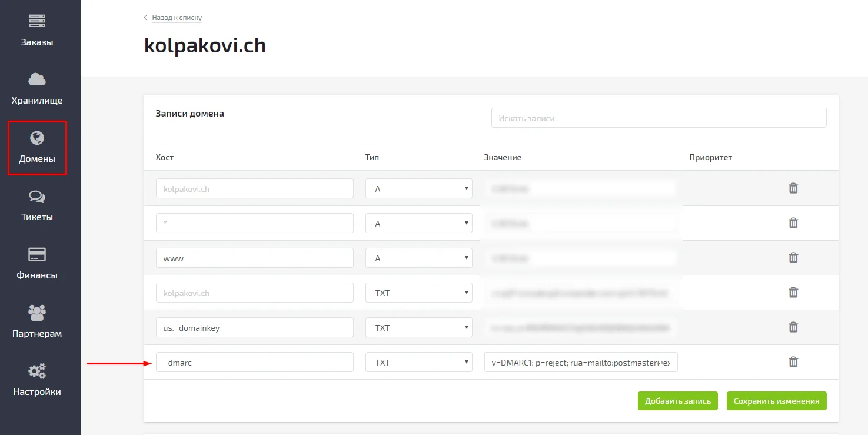This screenshot has height=435, width=868.
Task: Open the Partners (Партнерам) section
Action: 37,321
